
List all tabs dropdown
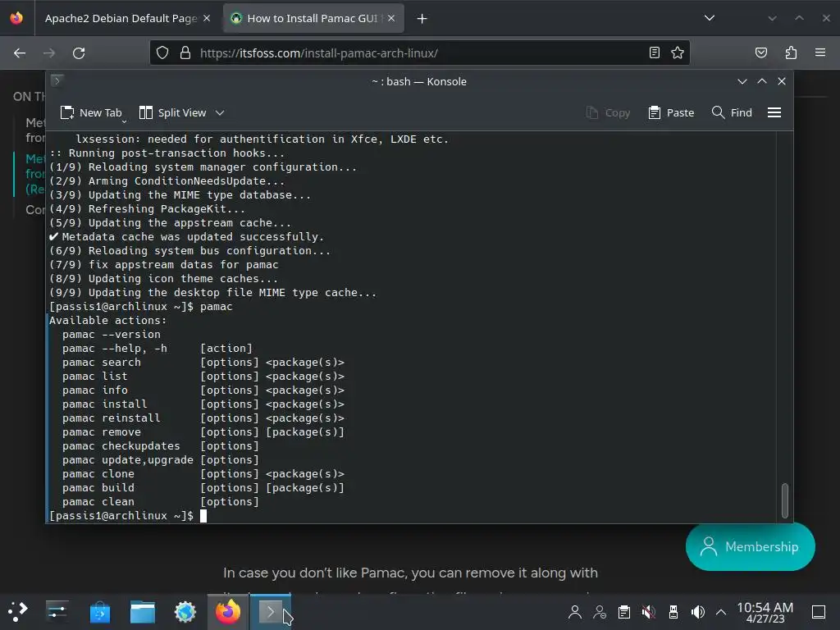pos(710,18)
